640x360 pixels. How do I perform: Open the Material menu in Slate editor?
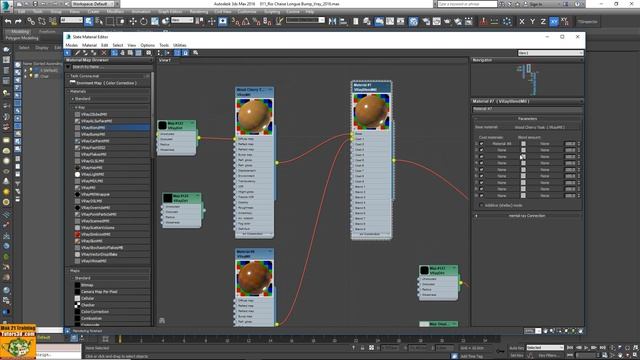[89, 45]
